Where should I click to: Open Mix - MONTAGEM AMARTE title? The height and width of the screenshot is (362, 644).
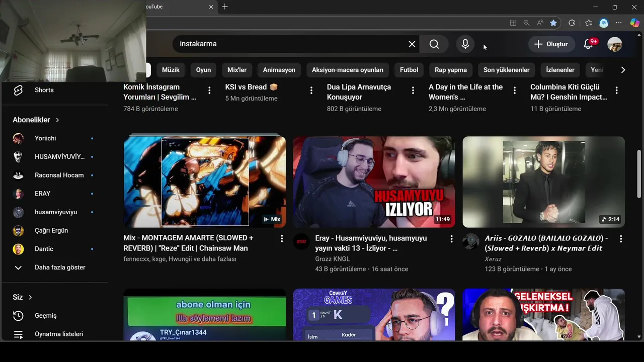point(188,243)
